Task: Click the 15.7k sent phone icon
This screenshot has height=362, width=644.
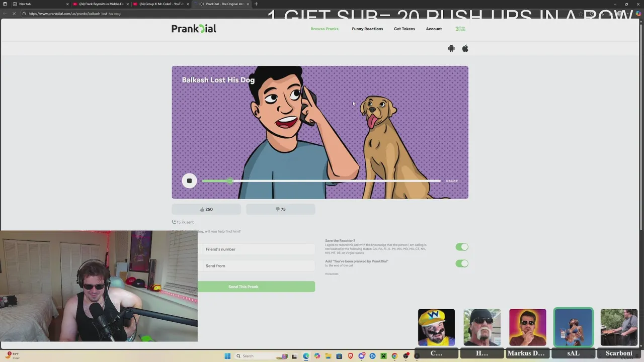Action: coord(174,222)
